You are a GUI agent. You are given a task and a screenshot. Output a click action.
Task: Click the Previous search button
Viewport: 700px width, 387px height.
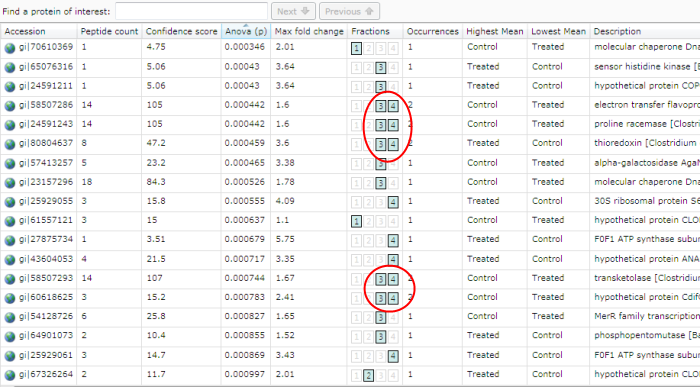click(350, 12)
